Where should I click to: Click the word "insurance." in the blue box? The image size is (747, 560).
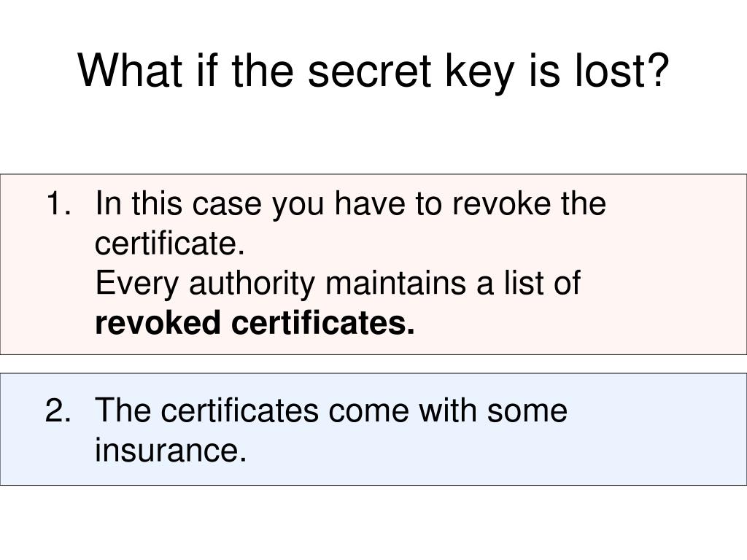point(171,450)
